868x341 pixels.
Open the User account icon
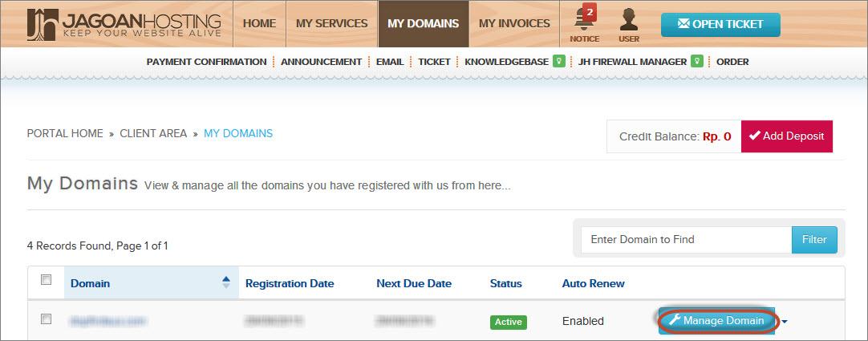coord(629,24)
